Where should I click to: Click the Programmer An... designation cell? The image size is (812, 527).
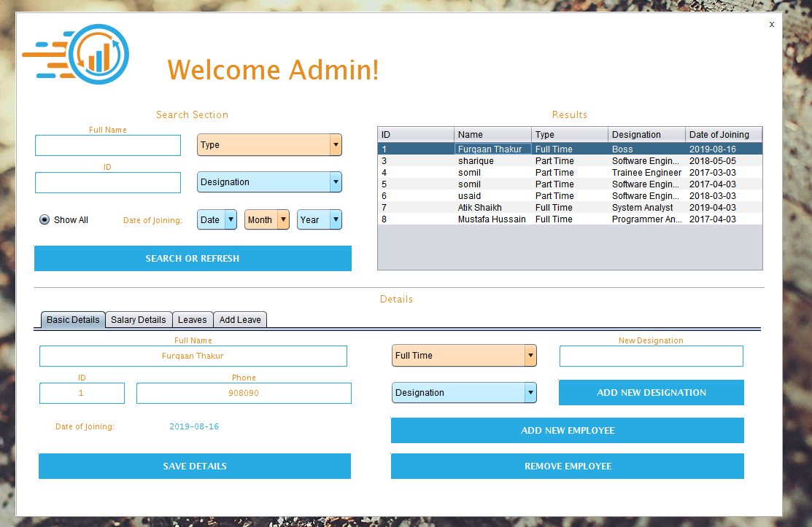pyautogui.click(x=646, y=219)
